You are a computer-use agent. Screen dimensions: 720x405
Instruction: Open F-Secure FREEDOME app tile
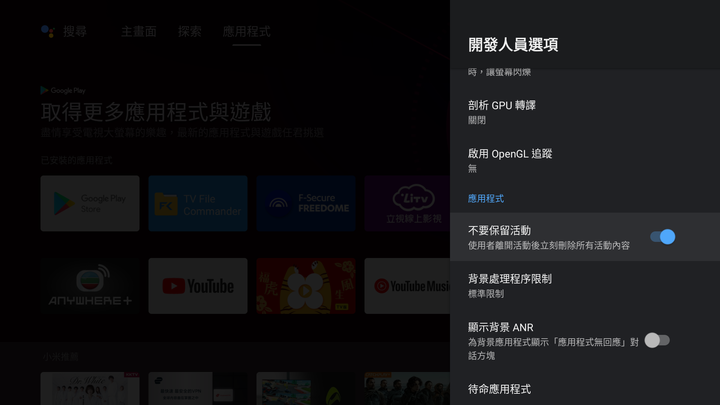[x=306, y=203]
